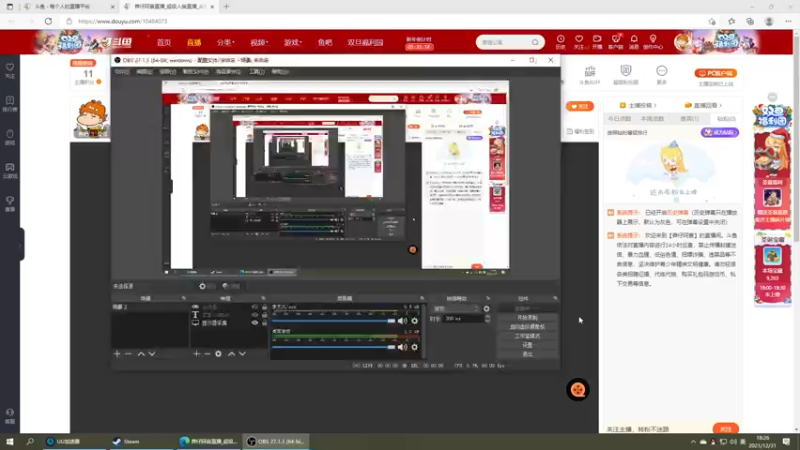The height and width of the screenshot is (450, 800).
Task: Add a new source with the plus icon
Action: [196, 354]
